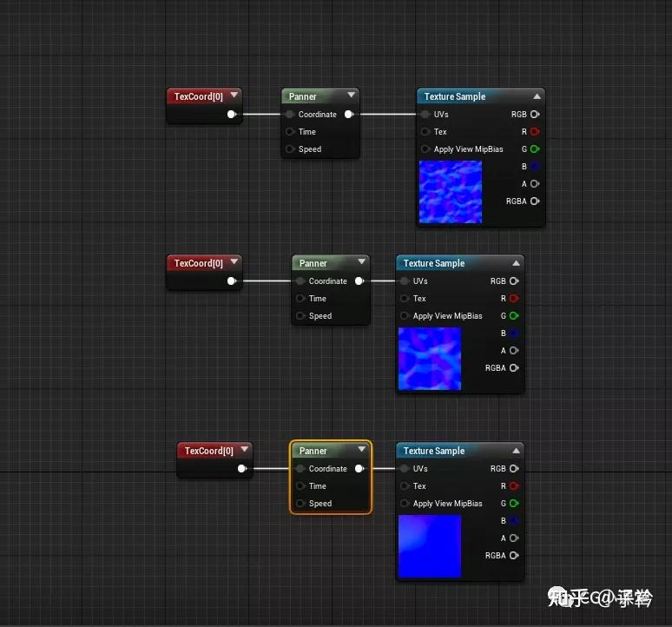Expand the middle Panner node arrow

tap(362, 261)
